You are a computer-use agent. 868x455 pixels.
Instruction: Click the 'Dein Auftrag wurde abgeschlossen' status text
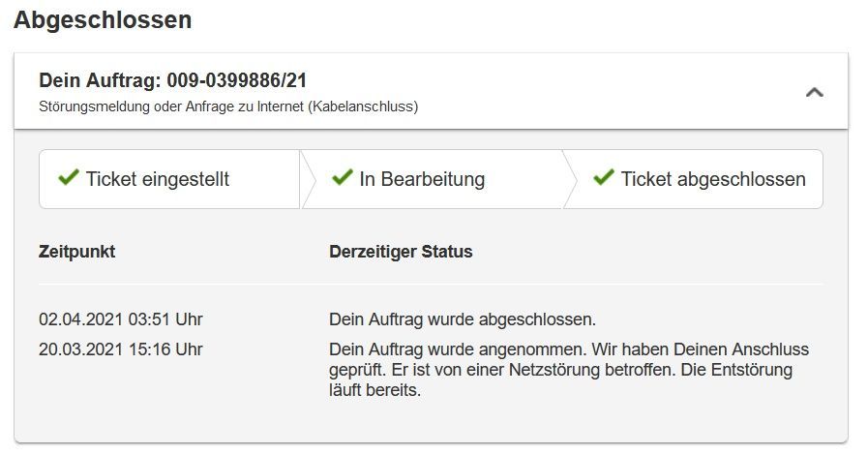tap(463, 319)
